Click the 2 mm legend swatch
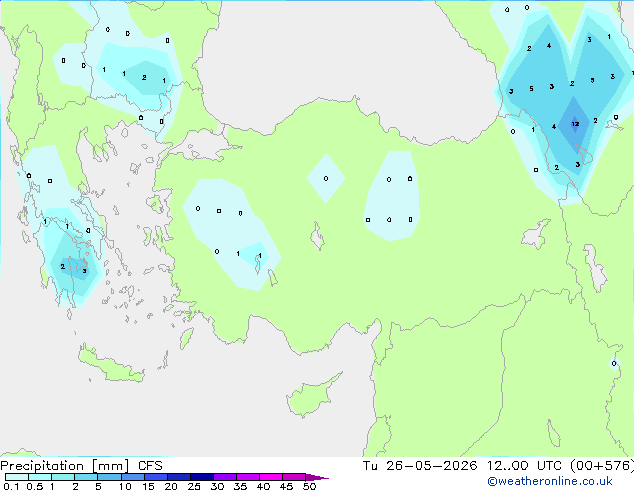The image size is (634, 490). tap(86, 477)
